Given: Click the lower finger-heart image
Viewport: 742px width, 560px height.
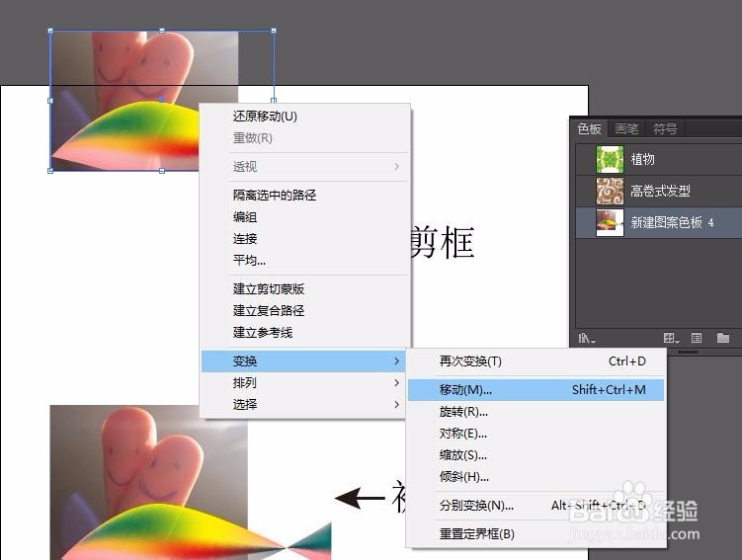Looking at the screenshot, I should [148, 482].
